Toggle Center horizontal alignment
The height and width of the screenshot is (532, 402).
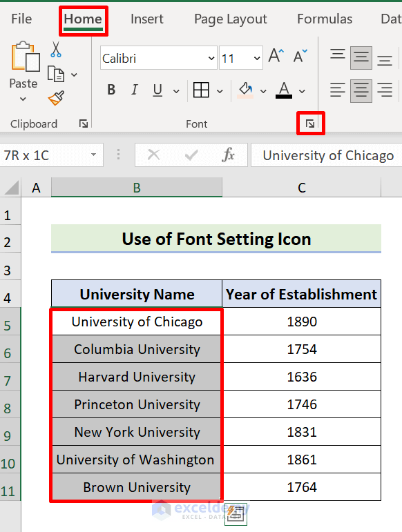[361, 90]
